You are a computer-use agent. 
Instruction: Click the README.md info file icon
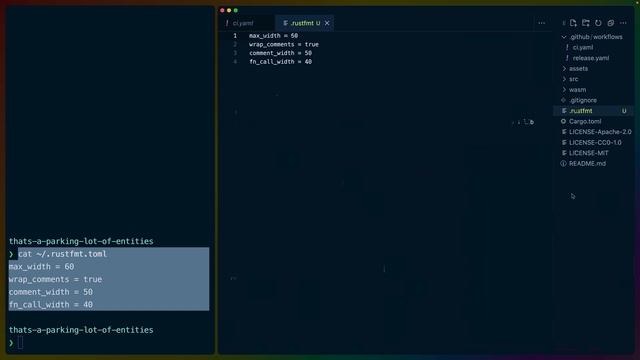[563, 164]
